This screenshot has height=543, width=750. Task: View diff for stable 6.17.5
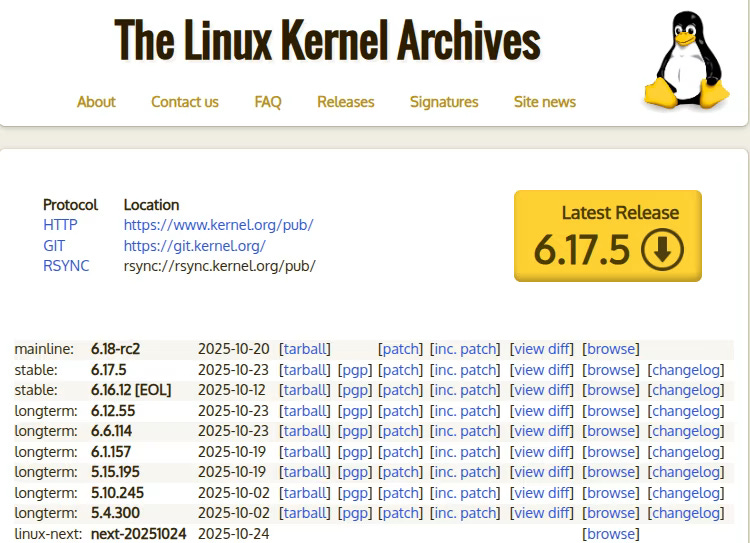pos(541,370)
